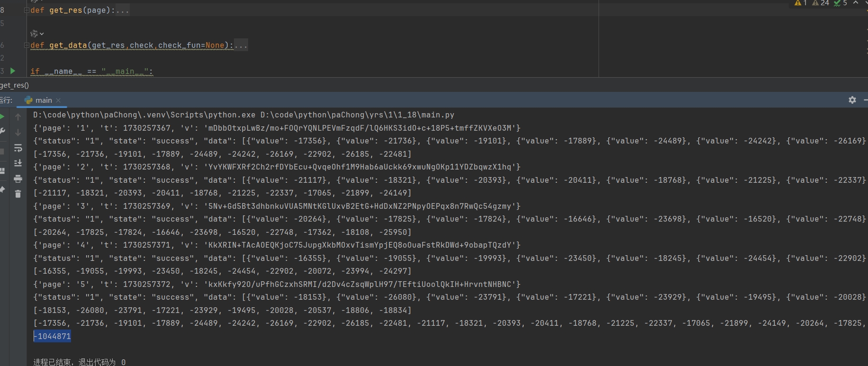The width and height of the screenshot is (868, 366).
Task: Click the green typo check count 5
Action: [x=841, y=3]
